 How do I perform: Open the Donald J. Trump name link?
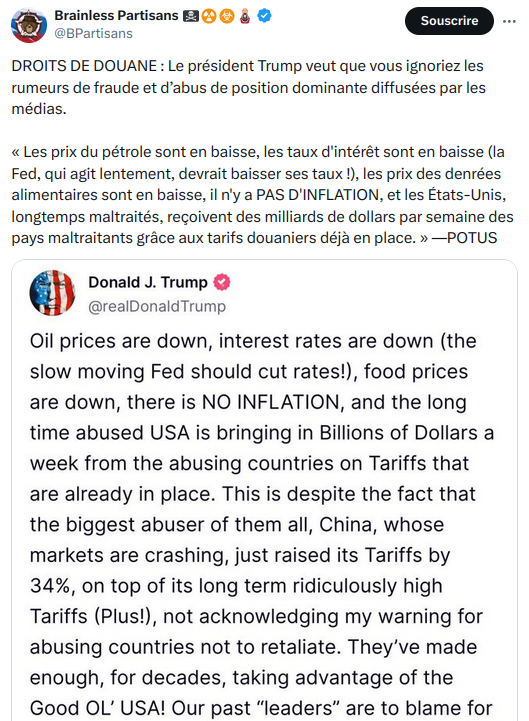click(148, 282)
